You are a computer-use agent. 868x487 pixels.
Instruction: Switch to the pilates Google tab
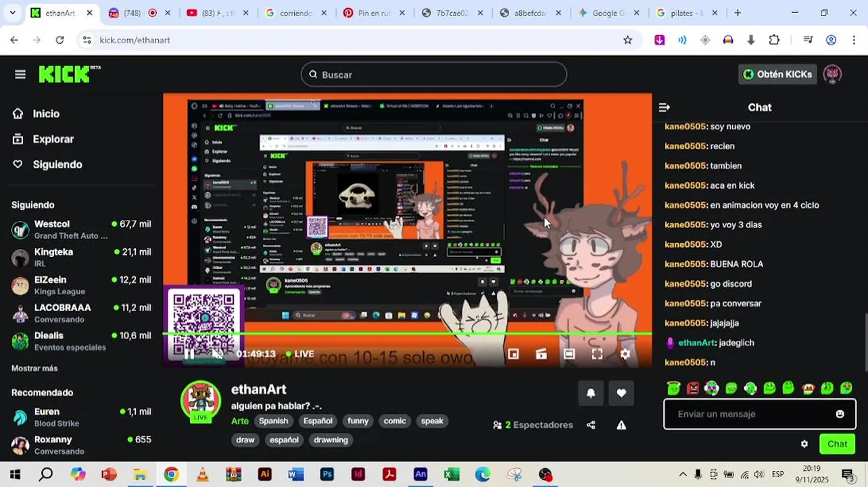(687, 13)
